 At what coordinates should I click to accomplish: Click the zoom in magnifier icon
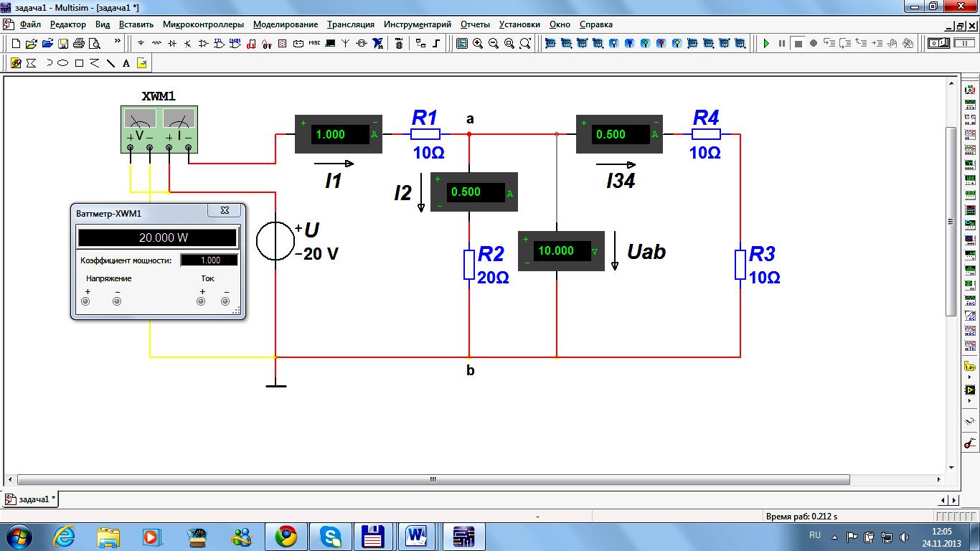[x=478, y=44]
